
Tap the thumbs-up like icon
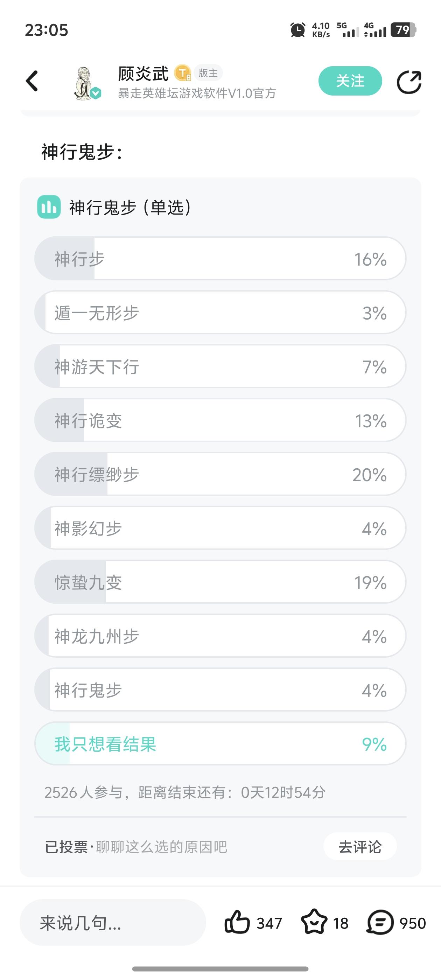(x=237, y=922)
